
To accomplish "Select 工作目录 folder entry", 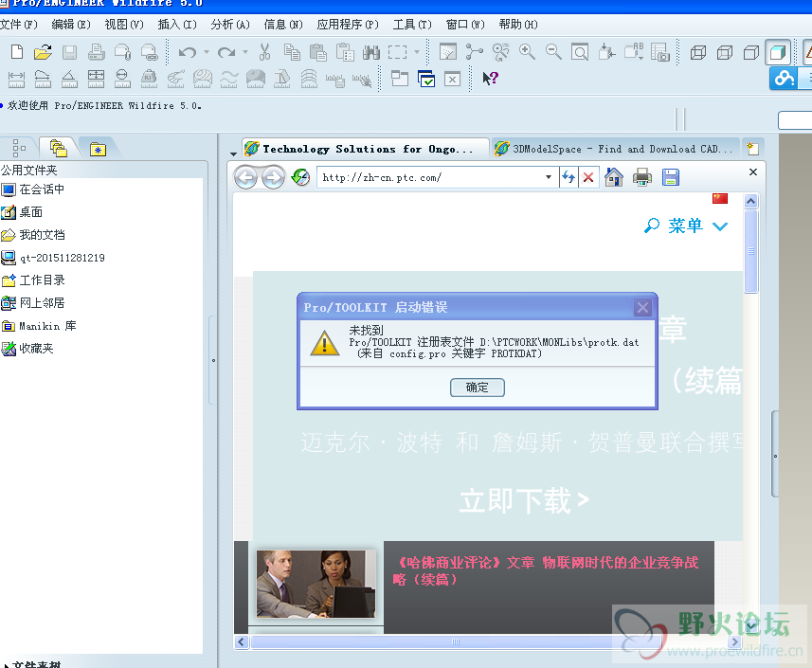I will tap(32, 280).
